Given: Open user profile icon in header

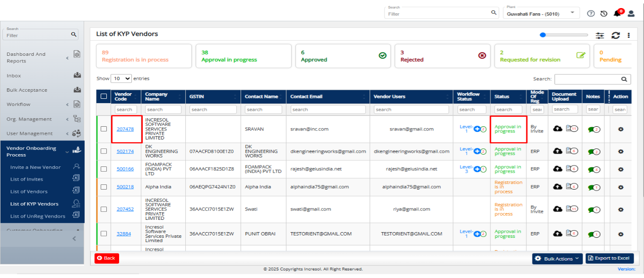Looking at the screenshot, I should [631, 14].
